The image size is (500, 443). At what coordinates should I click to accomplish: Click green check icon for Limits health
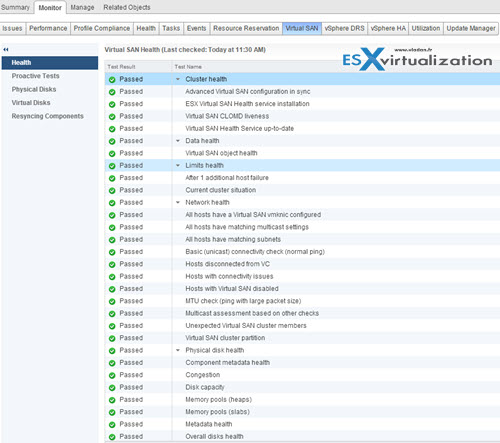112,166
